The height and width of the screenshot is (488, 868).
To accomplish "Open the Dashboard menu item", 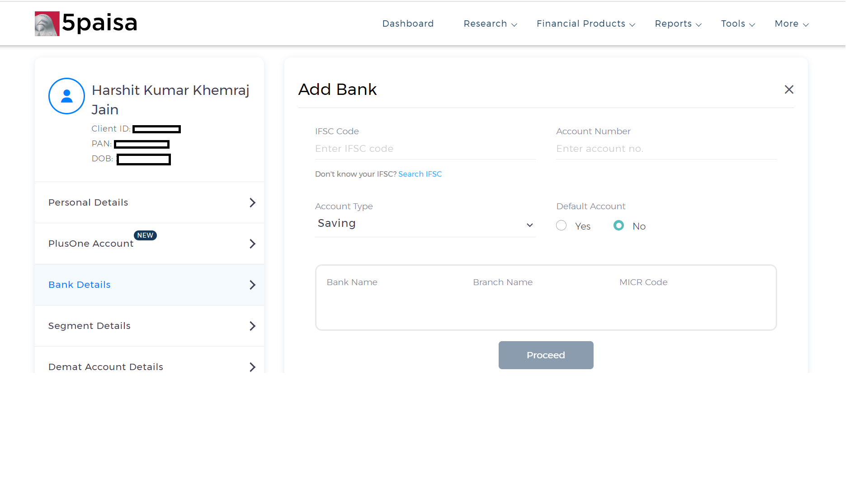I will click(408, 23).
